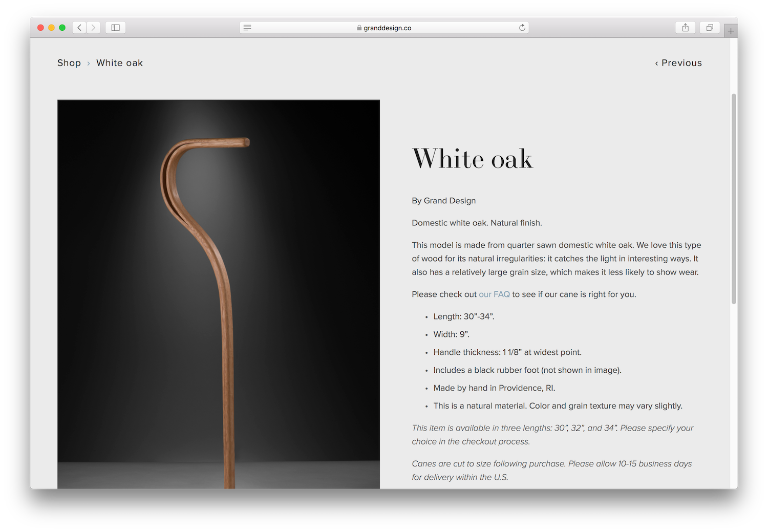Click the 'By Grand Design' text

444,201
